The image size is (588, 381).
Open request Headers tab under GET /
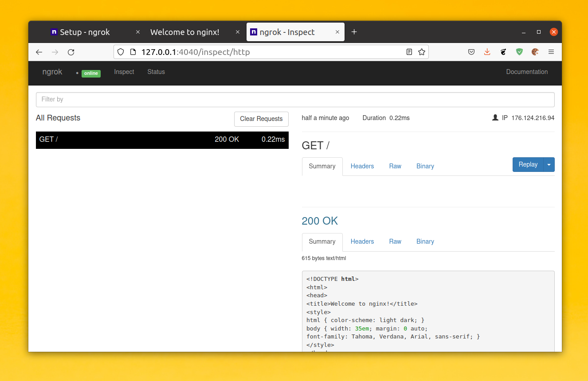[362, 166]
